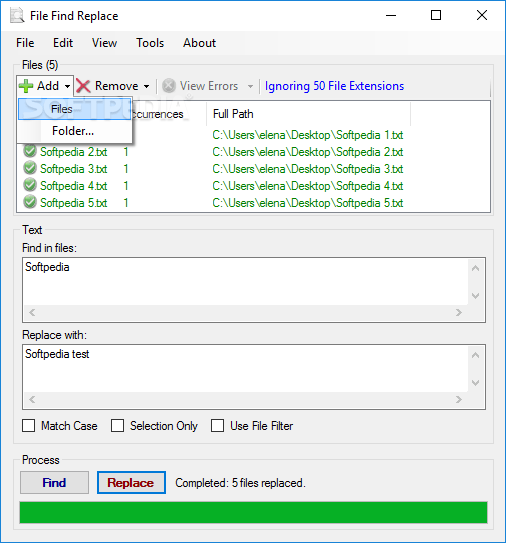Screen dimensions: 506x543
Task: Close the File Find Replace window
Action: point(482,16)
